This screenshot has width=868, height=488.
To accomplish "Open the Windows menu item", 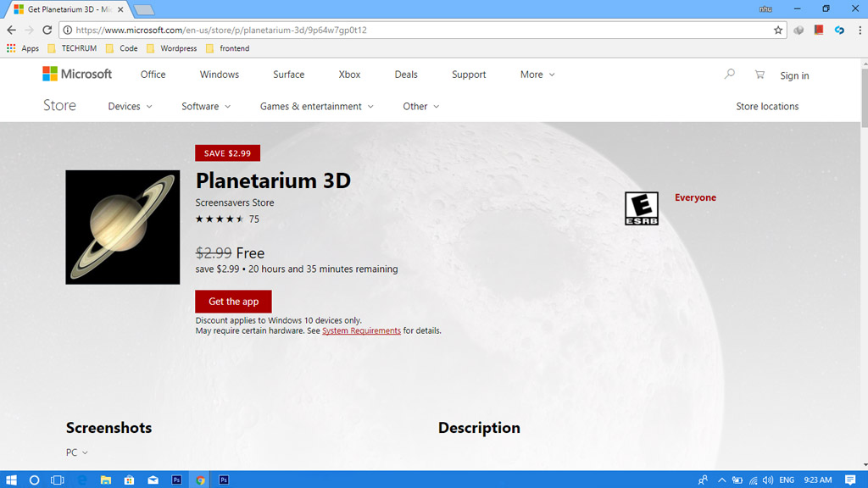I will point(220,75).
